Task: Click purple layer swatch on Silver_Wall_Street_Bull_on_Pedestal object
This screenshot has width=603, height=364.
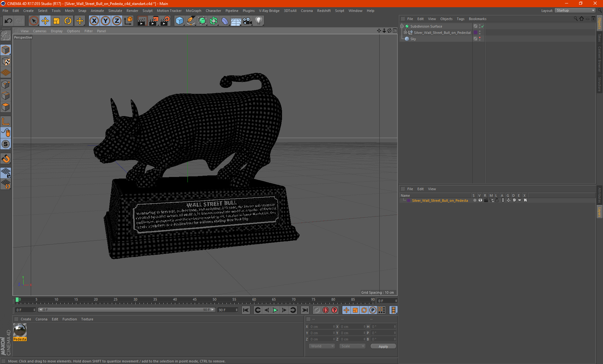Action: pos(475,33)
